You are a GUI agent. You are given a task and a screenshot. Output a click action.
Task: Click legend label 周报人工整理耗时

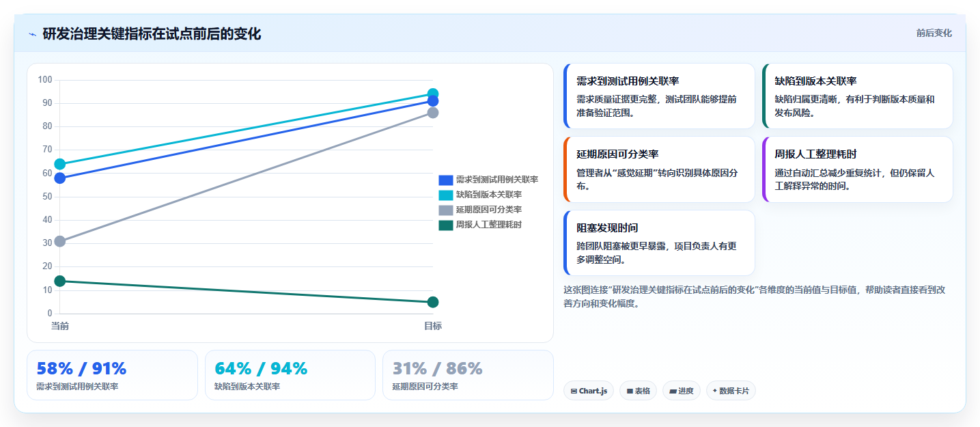click(x=489, y=225)
